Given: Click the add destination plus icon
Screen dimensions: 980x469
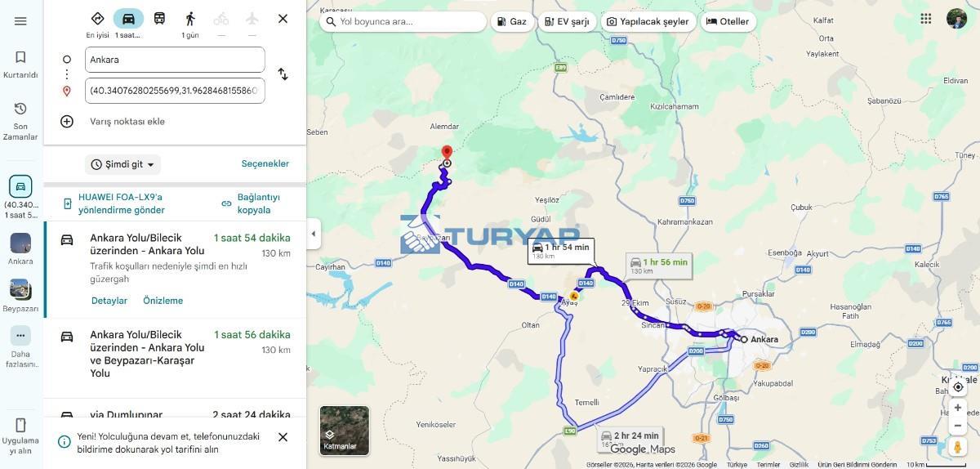Looking at the screenshot, I should tap(67, 122).
